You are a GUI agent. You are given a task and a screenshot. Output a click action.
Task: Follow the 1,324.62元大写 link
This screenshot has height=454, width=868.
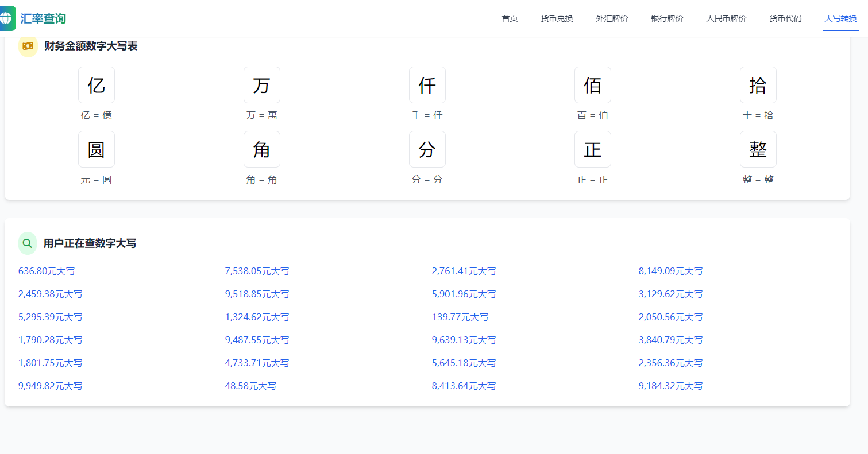point(257,317)
